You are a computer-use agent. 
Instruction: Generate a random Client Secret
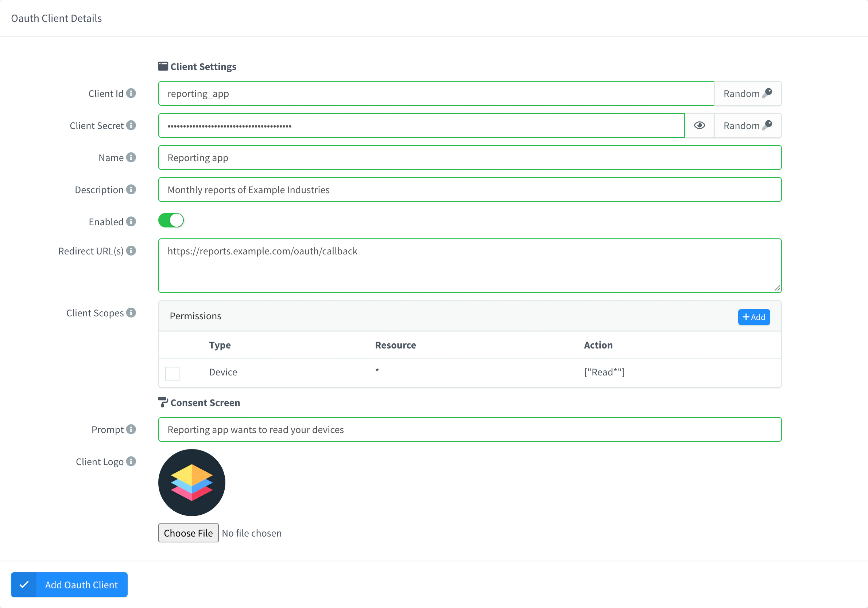point(747,125)
